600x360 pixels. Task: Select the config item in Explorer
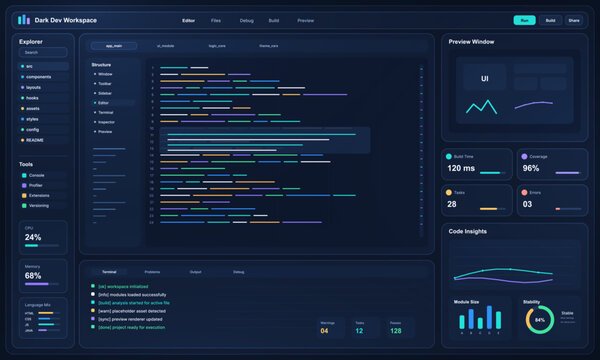click(43, 130)
